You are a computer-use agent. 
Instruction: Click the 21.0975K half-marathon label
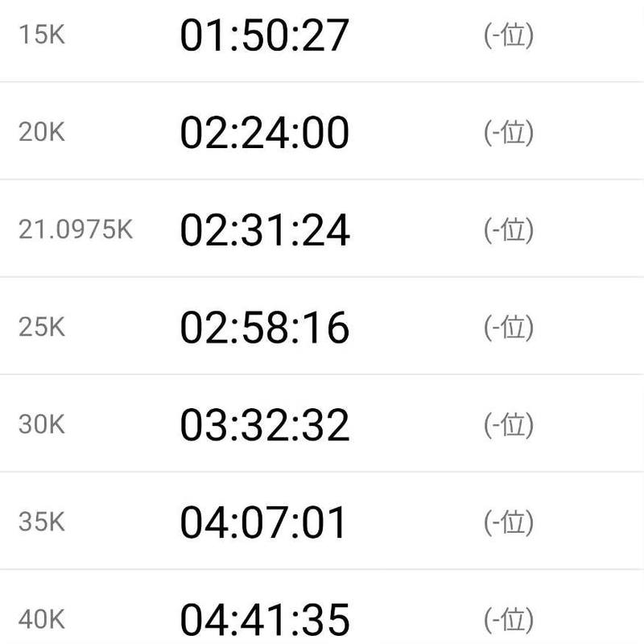(76, 230)
